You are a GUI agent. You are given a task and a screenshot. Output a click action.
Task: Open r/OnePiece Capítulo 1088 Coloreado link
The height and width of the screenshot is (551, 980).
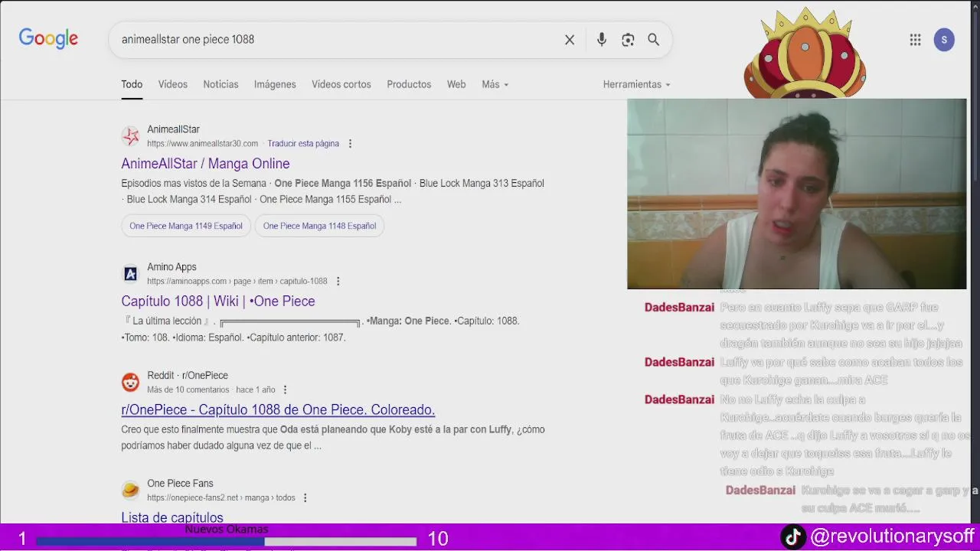278,410
